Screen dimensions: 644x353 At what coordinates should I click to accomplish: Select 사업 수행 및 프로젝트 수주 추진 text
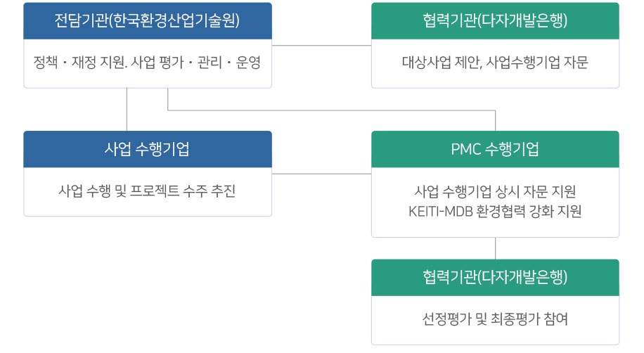[147, 191]
